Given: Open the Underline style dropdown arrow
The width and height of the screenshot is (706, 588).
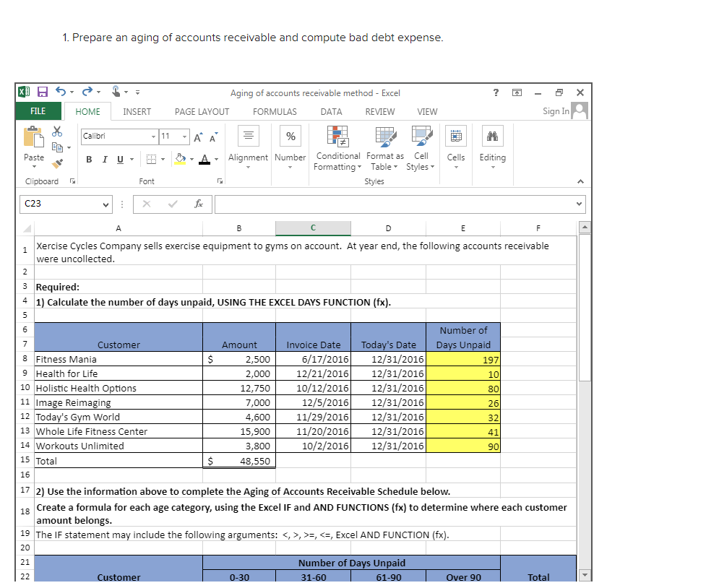Looking at the screenshot, I should tap(132, 160).
